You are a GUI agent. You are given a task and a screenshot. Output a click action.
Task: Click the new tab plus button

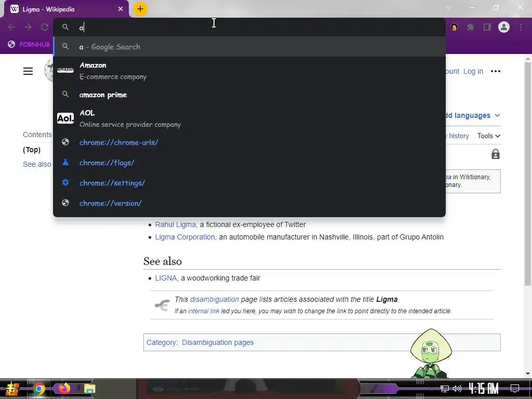(x=140, y=9)
